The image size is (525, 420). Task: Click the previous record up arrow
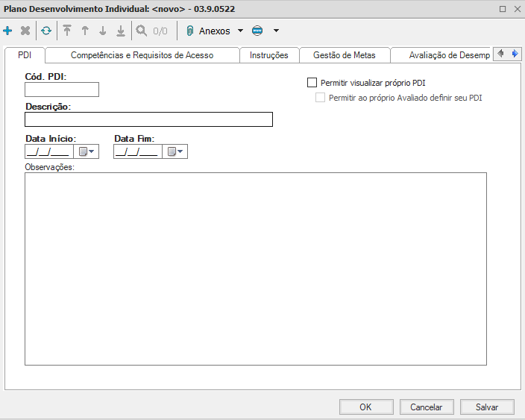pos(85,31)
